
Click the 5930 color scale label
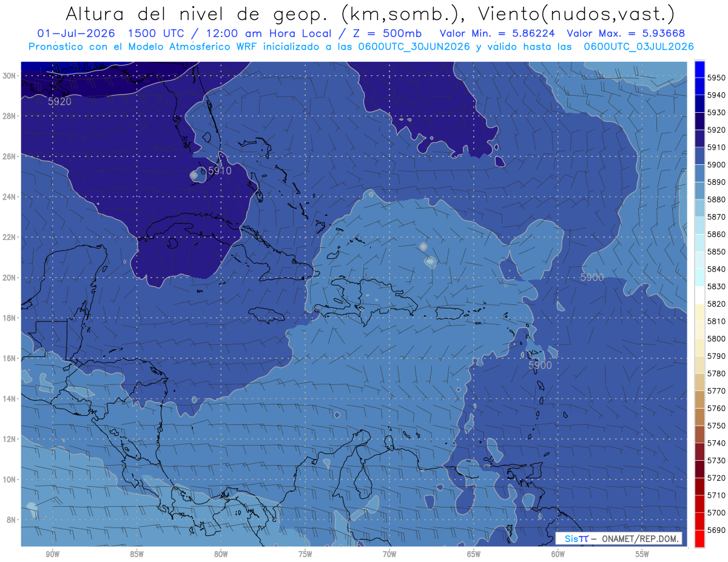(716, 113)
